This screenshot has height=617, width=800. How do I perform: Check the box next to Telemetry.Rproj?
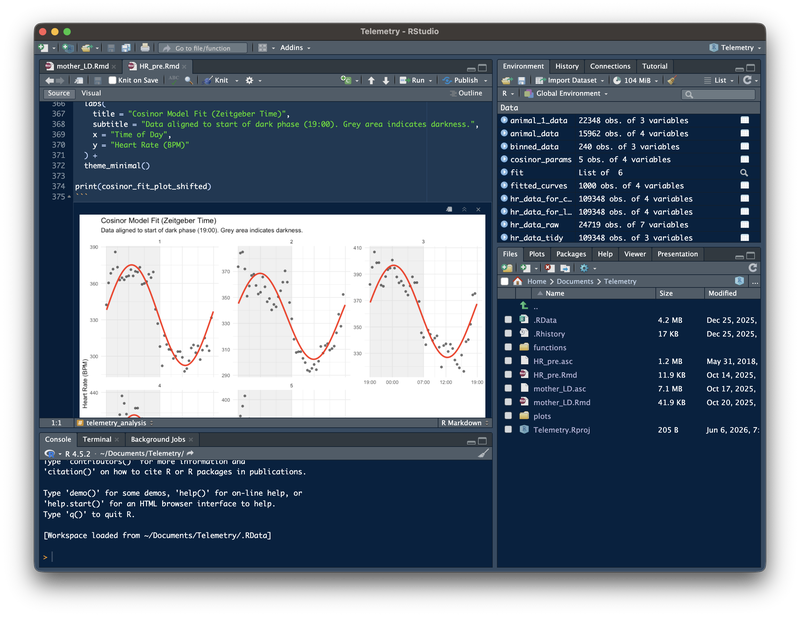(x=508, y=429)
